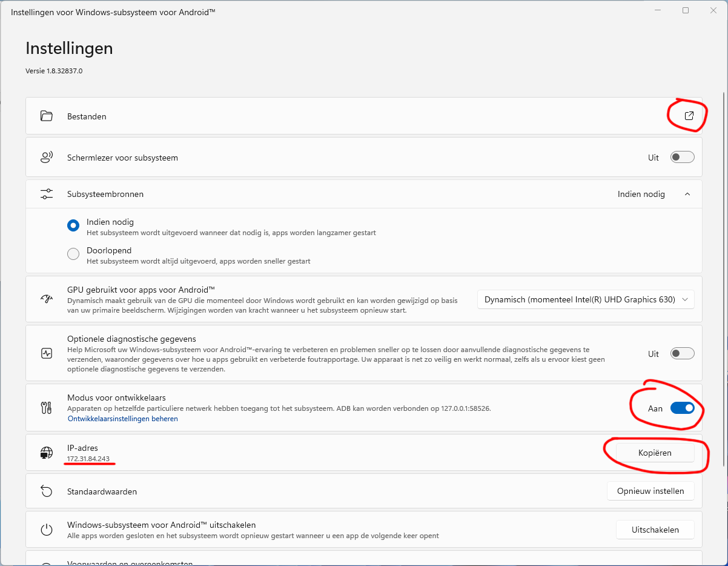Click the developer mode tools icon
Viewport: 728px width, 566px height.
point(47,408)
